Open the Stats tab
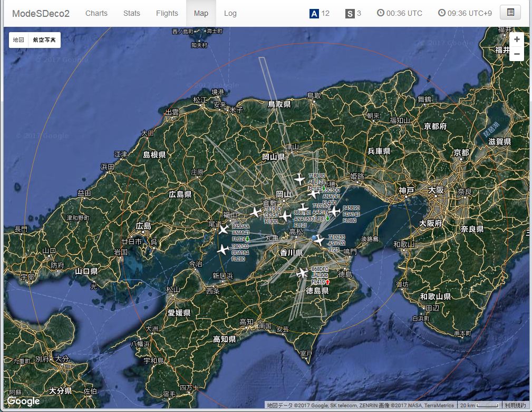The image size is (532, 412). pos(132,13)
